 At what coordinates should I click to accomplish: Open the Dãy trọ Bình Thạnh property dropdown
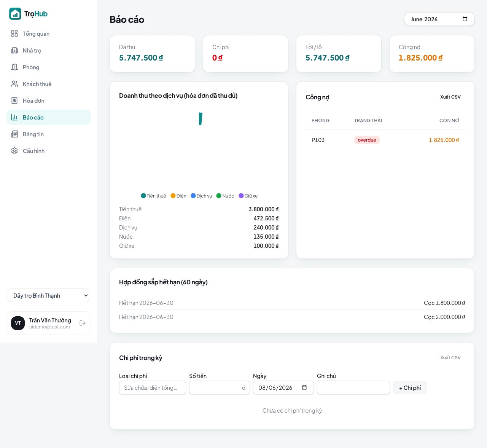48,295
